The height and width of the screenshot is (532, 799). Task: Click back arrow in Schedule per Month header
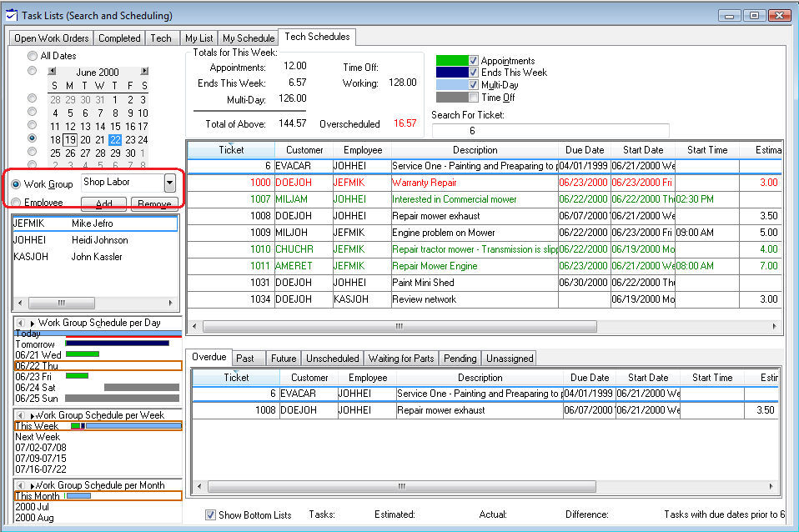[x=20, y=484]
